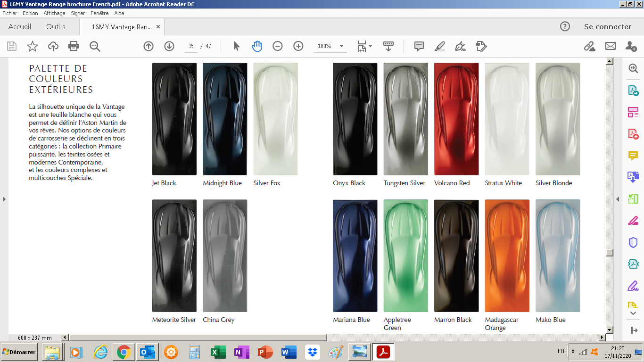The width and height of the screenshot is (644, 362).
Task: Open Dropbox from the taskbar
Action: pos(312,352)
